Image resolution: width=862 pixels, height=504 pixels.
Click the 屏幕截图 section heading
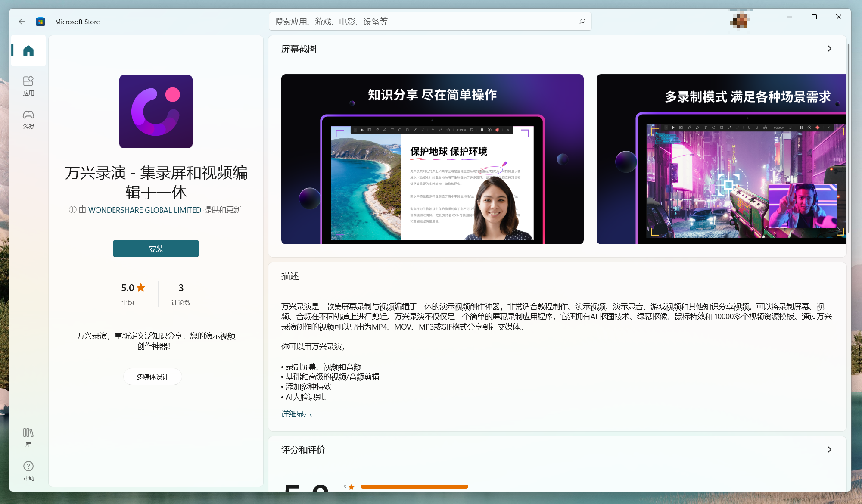point(299,49)
